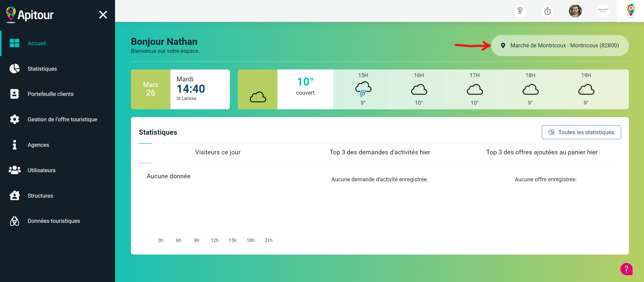
Task: Select the 15H rainy forecast tile
Action: coord(363,89)
